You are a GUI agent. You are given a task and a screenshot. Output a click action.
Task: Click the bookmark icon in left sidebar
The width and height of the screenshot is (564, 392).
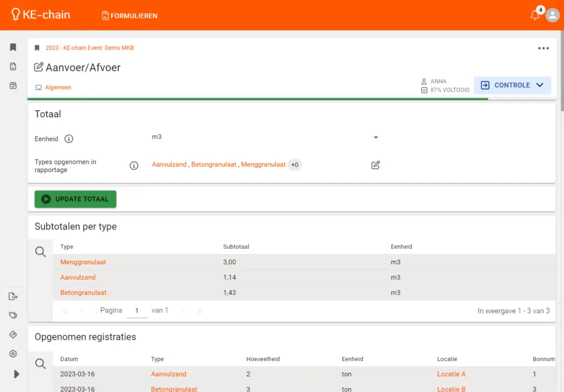coord(13,47)
